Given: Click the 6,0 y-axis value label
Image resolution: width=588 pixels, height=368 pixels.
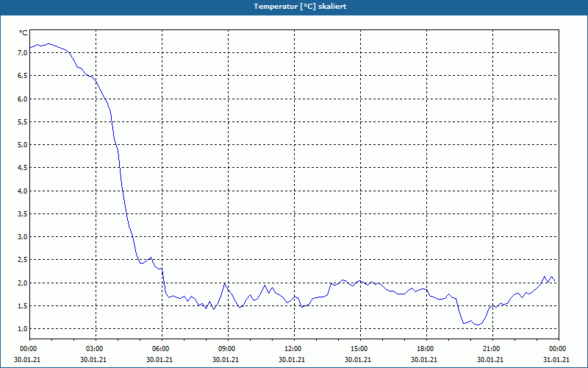Looking at the screenshot, I should [23, 99].
